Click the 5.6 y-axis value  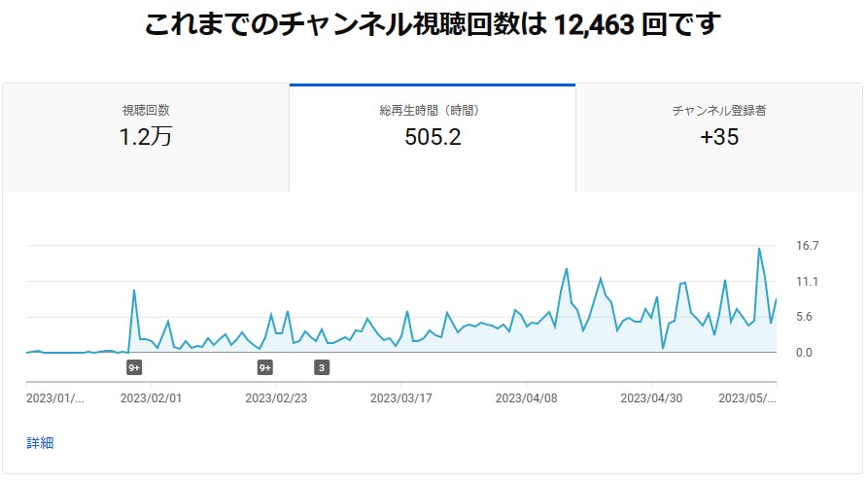[x=805, y=317]
